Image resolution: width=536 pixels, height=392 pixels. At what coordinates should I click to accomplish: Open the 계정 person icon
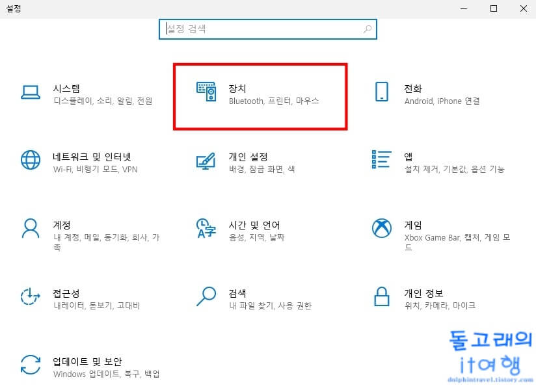coord(31,228)
